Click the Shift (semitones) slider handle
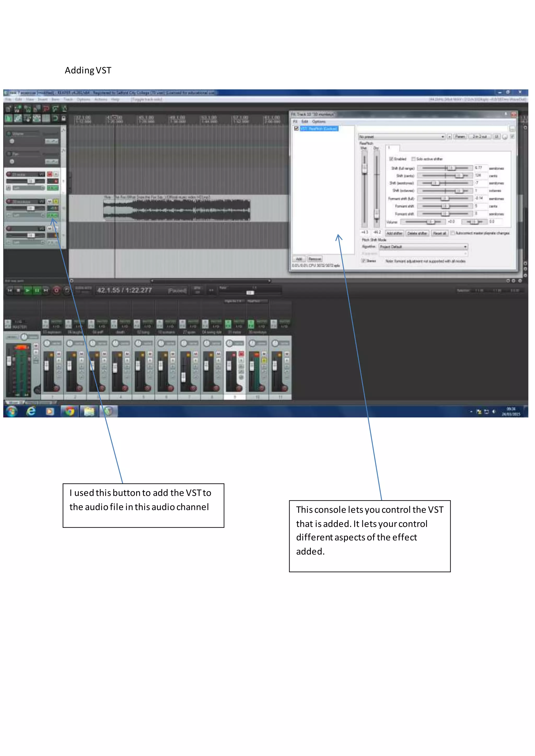The height and width of the screenshot is (756, 535). point(435,183)
